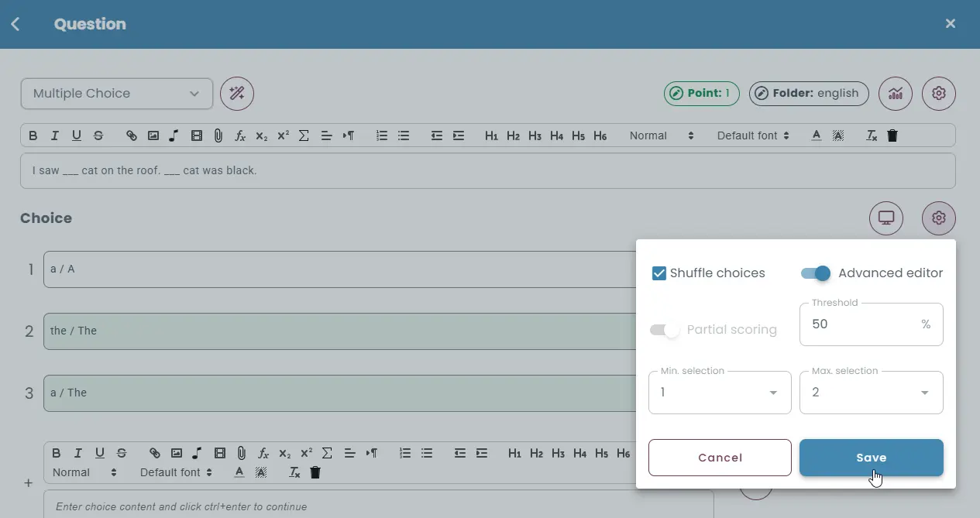Viewport: 980px width, 518px height.
Task: Go back using the header arrow
Action: click(x=15, y=24)
